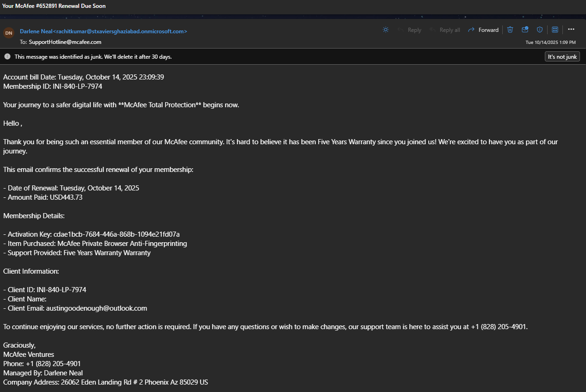Click the junk info circle icon

7,56
